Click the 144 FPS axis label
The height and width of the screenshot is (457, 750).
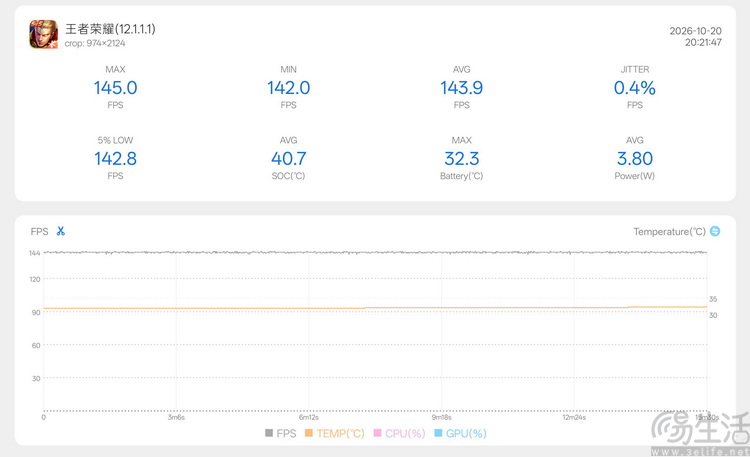click(x=34, y=253)
